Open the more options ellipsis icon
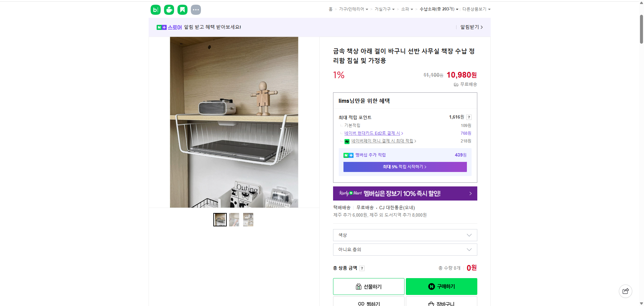Viewport: 644px width, 306px height. (196, 10)
